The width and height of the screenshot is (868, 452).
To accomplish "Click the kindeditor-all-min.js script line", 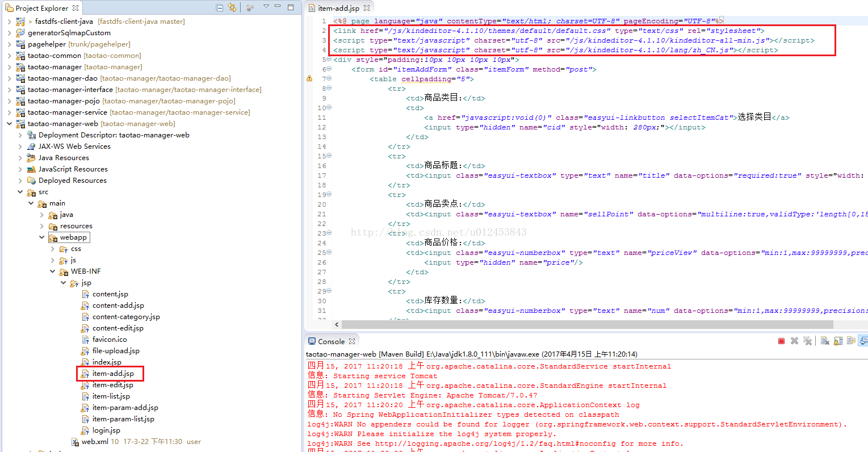I will 573,40.
